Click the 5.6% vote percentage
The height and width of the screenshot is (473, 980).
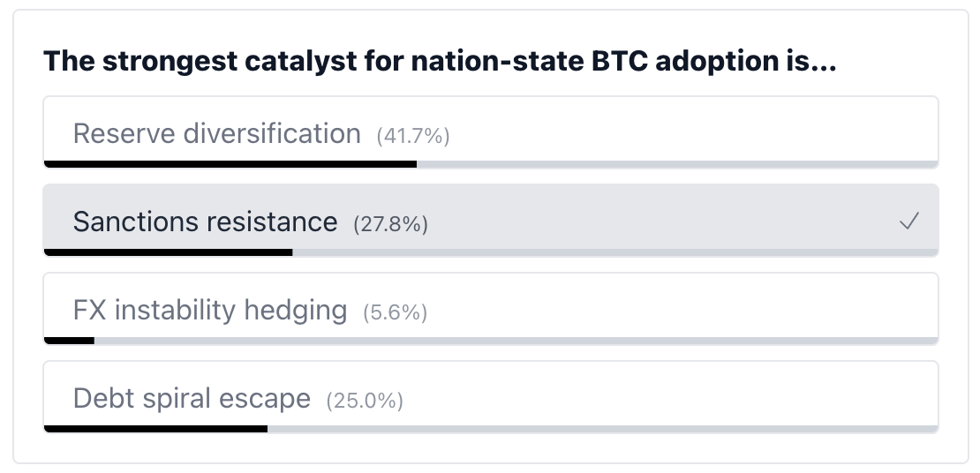click(x=395, y=312)
